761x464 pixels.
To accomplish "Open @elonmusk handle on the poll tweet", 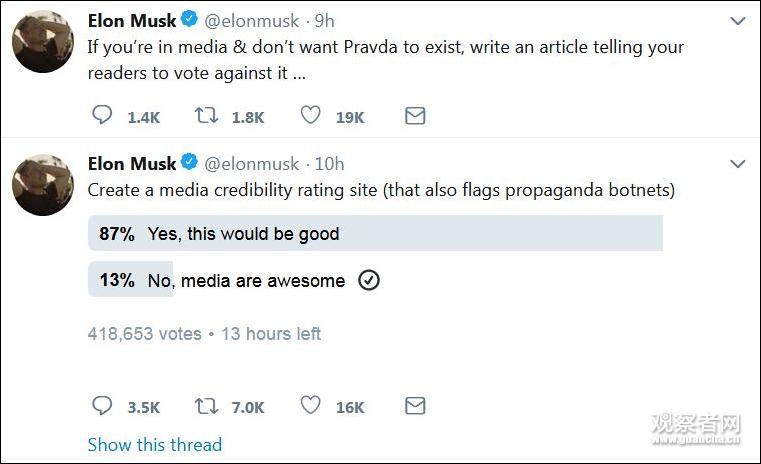I will tap(252, 164).
